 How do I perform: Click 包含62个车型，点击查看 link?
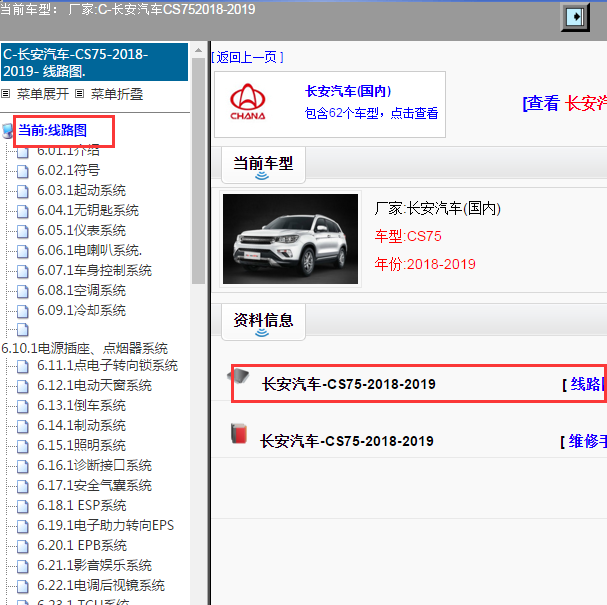point(371,113)
